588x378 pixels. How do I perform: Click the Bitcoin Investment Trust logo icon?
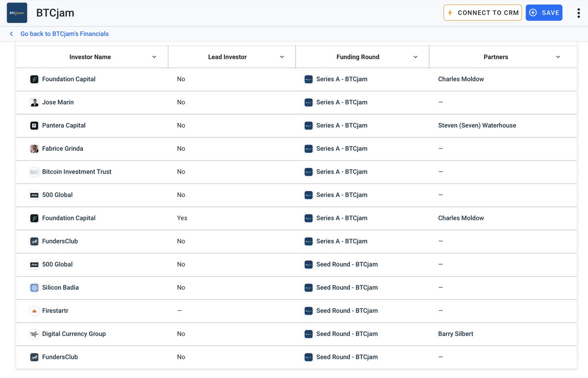tap(34, 172)
